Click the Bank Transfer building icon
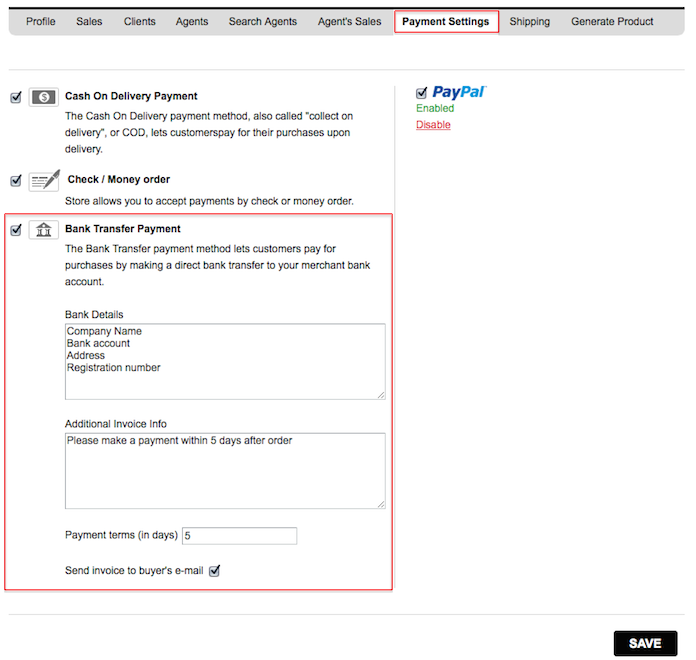This screenshot has height=660, width=696. coord(44,229)
